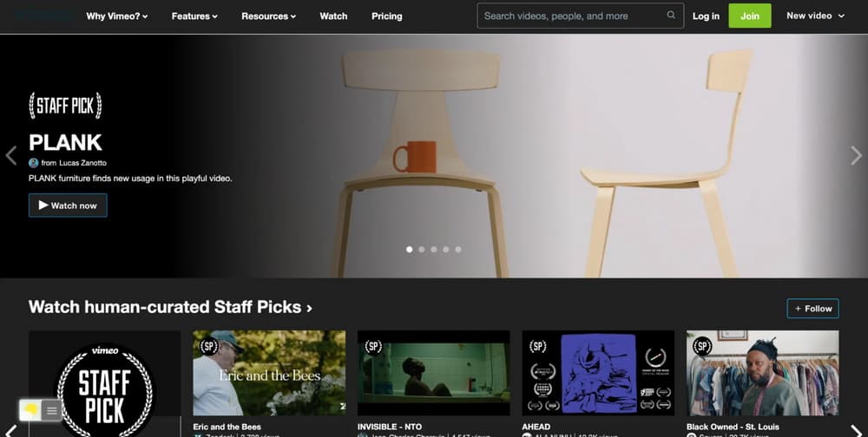Click the green Join button
Screen dimensions: 868x437
tap(749, 16)
